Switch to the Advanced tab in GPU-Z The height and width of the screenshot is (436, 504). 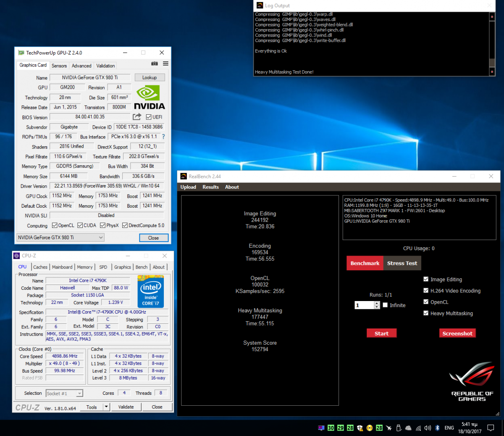[x=81, y=66]
